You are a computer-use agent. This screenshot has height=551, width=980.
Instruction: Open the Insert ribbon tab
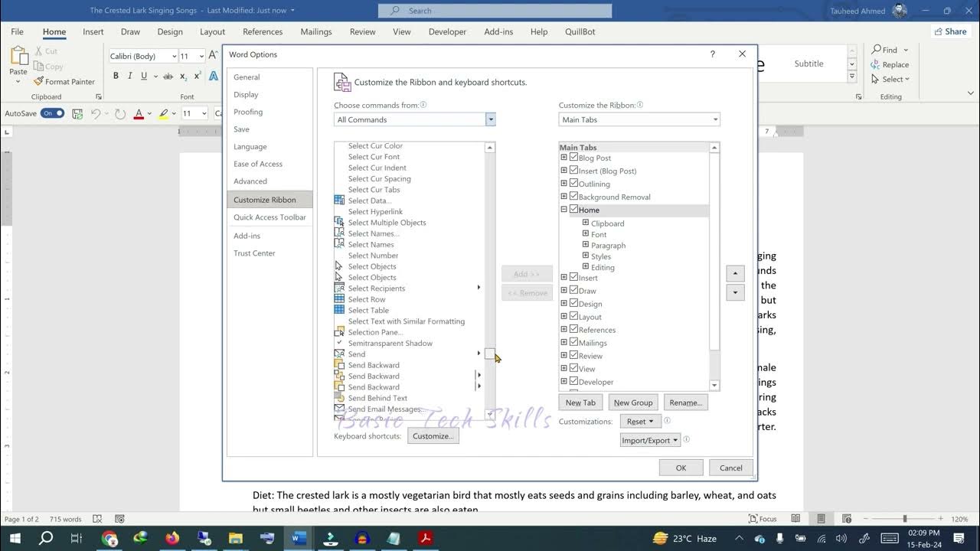point(93,32)
